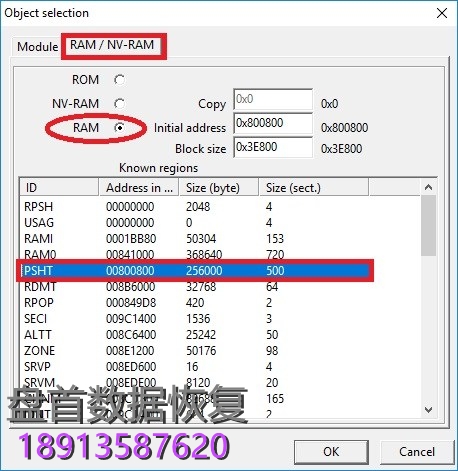
Task: Click size value 256000 cell
Action: 204,270
